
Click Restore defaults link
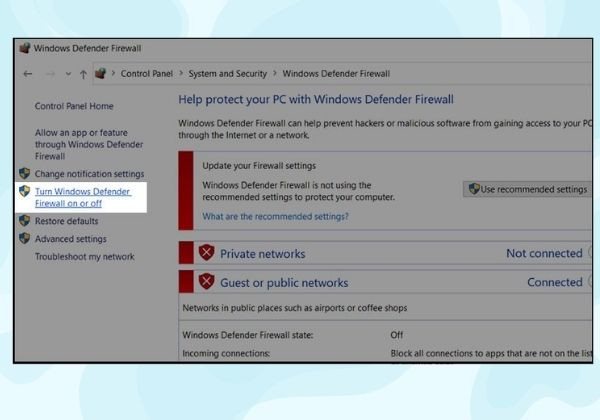(x=67, y=221)
